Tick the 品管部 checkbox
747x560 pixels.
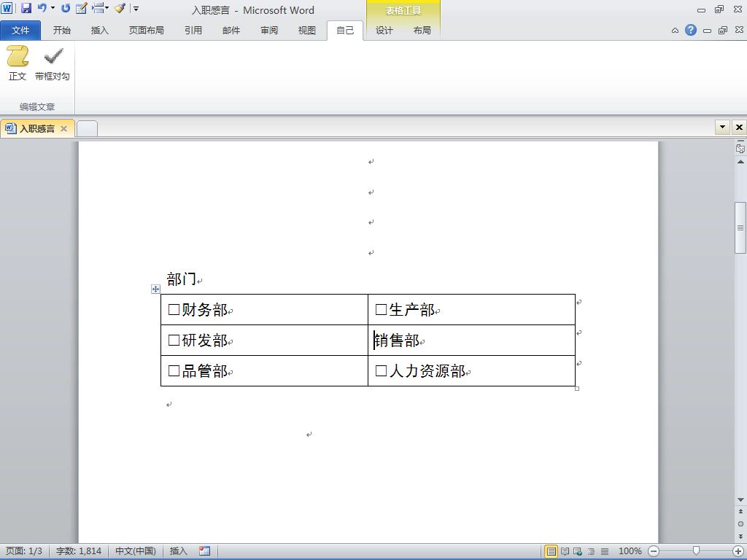tap(174, 371)
